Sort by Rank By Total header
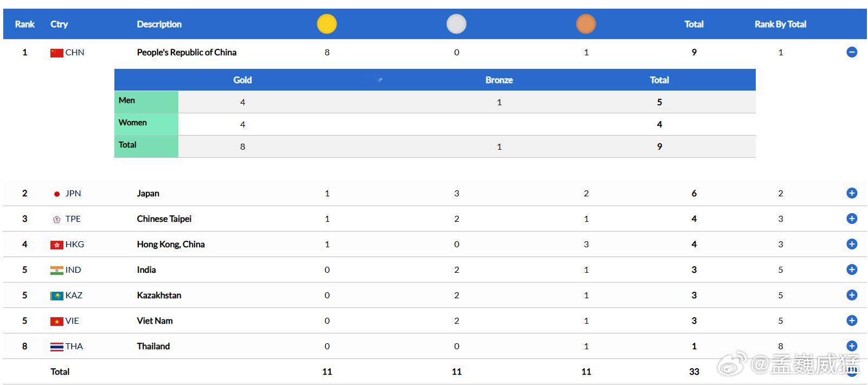 (x=780, y=24)
